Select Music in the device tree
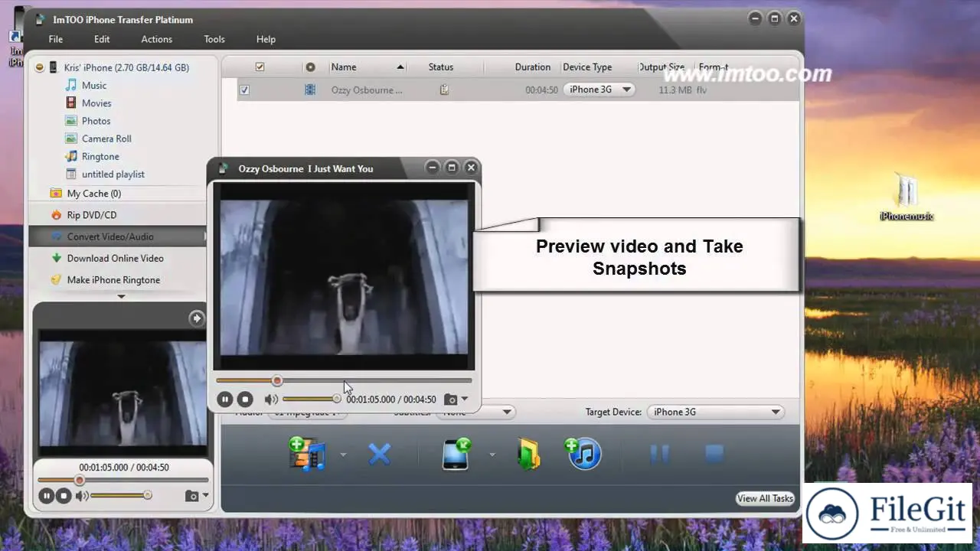This screenshot has height=551, width=980. coord(94,86)
